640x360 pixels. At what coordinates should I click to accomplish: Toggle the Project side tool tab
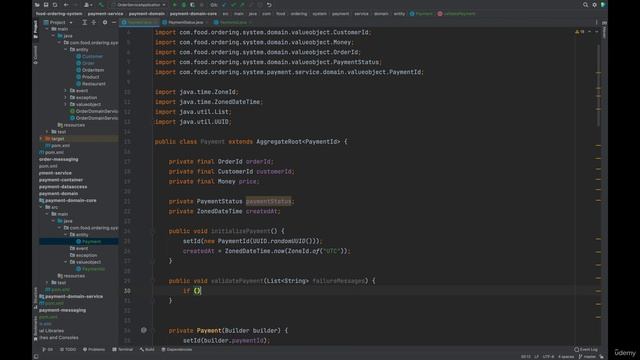click(x=36, y=30)
